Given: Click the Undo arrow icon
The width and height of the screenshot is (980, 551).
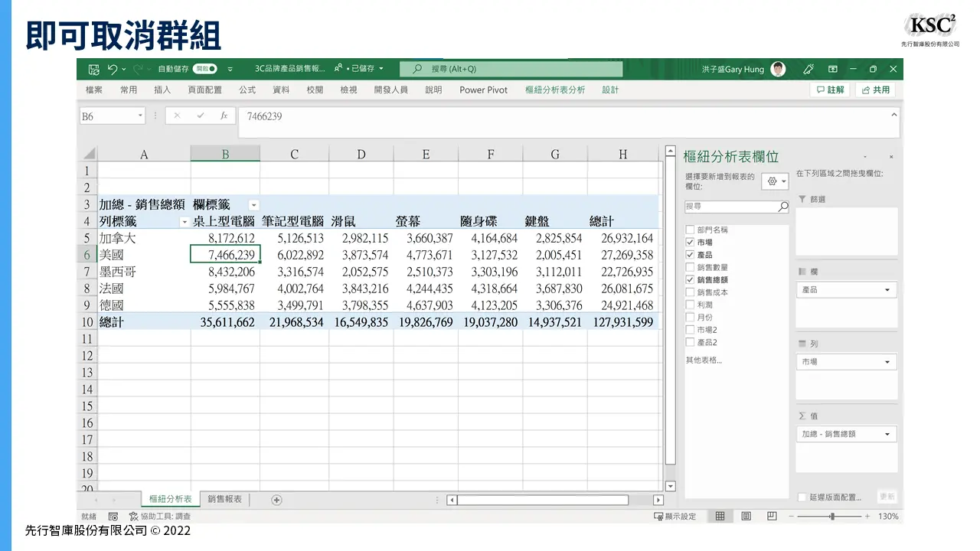Looking at the screenshot, I should pyautogui.click(x=113, y=69).
